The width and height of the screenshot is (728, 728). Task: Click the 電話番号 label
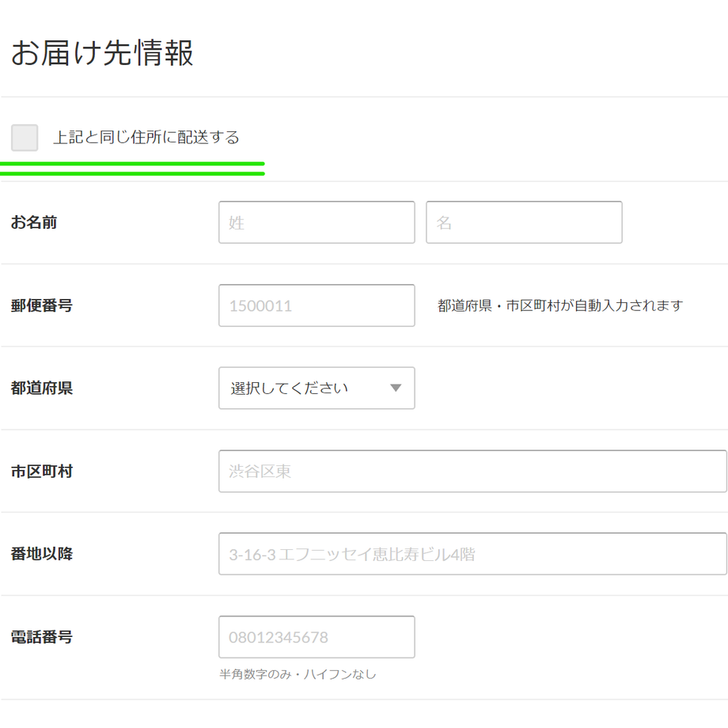click(42, 637)
